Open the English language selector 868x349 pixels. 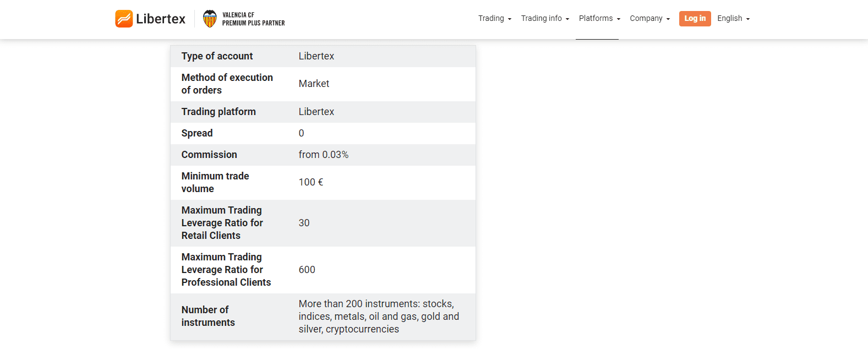click(x=729, y=18)
